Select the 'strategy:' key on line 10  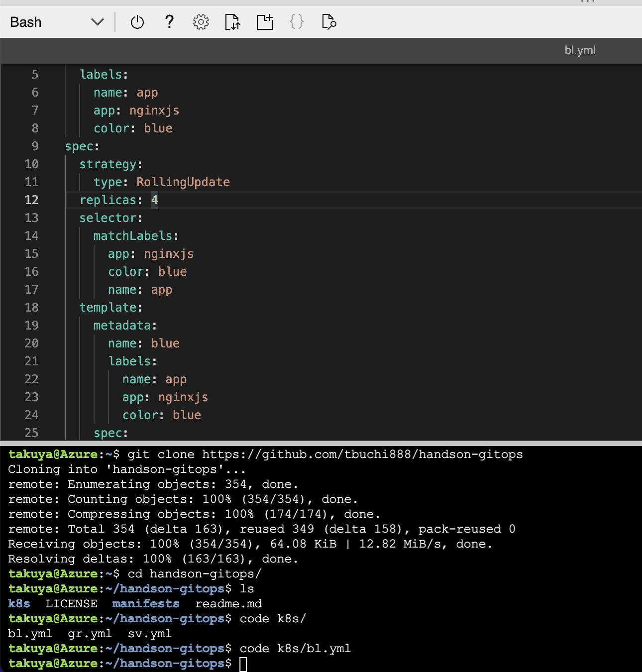point(111,164)
